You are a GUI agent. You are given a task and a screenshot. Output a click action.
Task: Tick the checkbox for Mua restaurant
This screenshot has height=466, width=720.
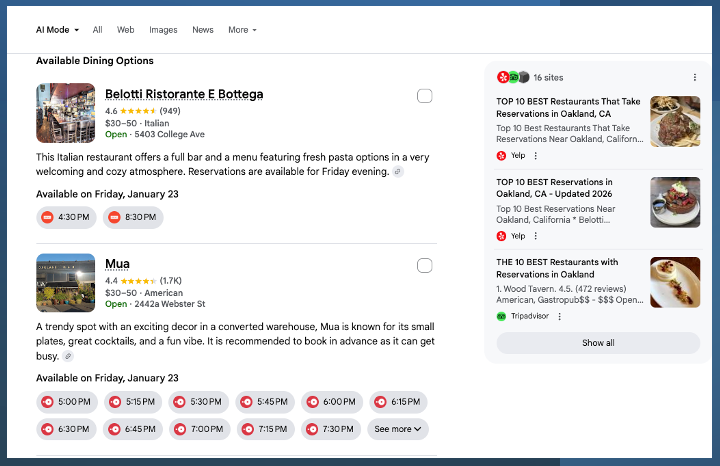click(x=425, y=265)
